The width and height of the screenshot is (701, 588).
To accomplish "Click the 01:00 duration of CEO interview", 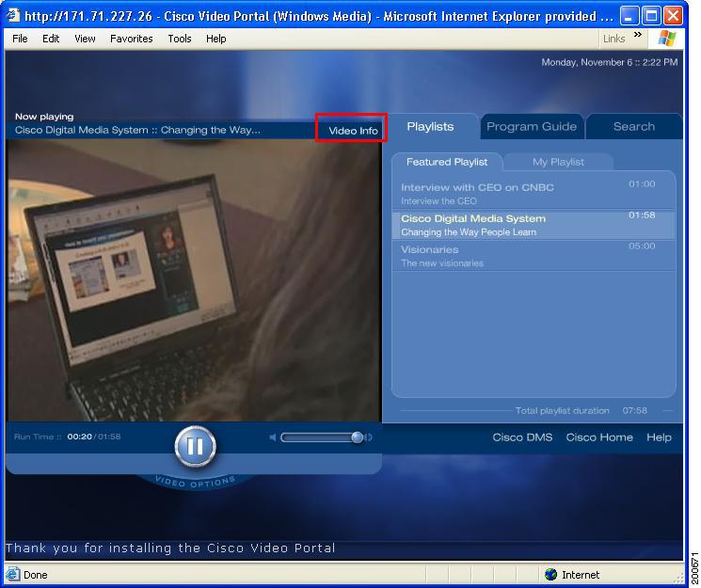I will [x=642, y=183].
